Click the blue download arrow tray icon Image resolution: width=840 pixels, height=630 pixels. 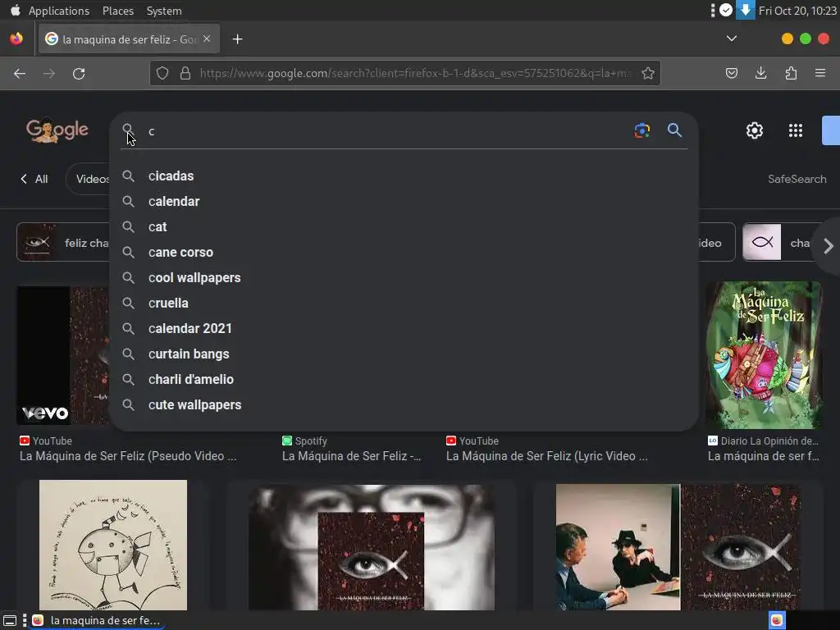(745, 10)
